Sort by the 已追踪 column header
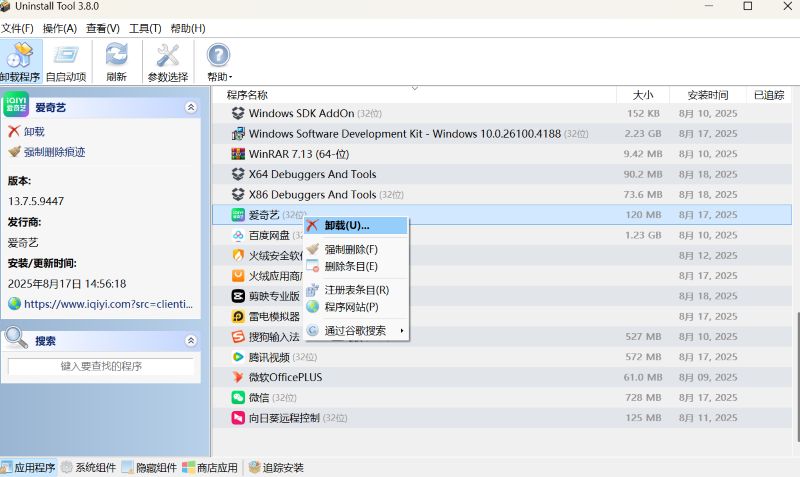 (x=769, y=95)
